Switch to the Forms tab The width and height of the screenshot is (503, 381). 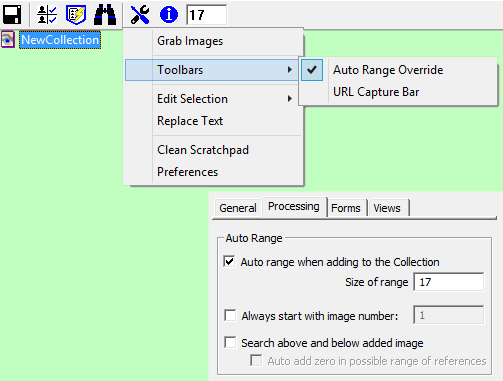pyautogui.click(x=346, y=208)
